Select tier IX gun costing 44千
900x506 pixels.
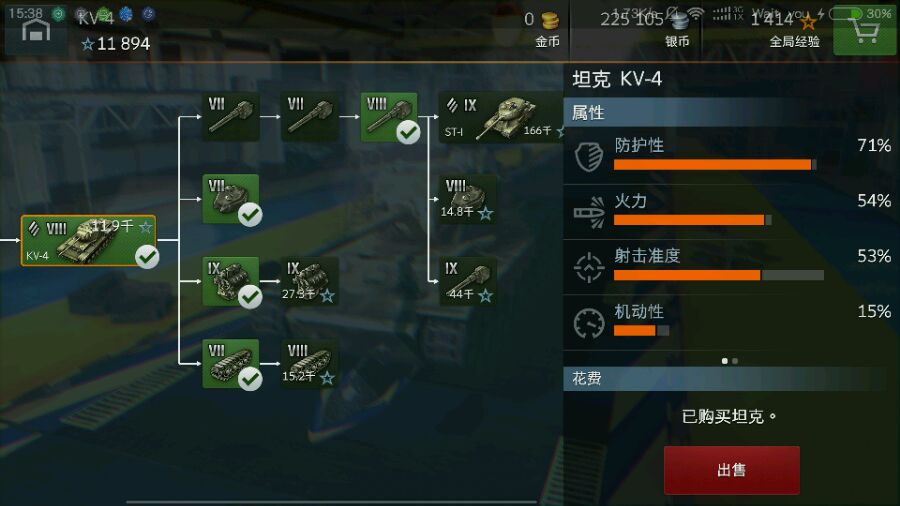pos(468,281)
